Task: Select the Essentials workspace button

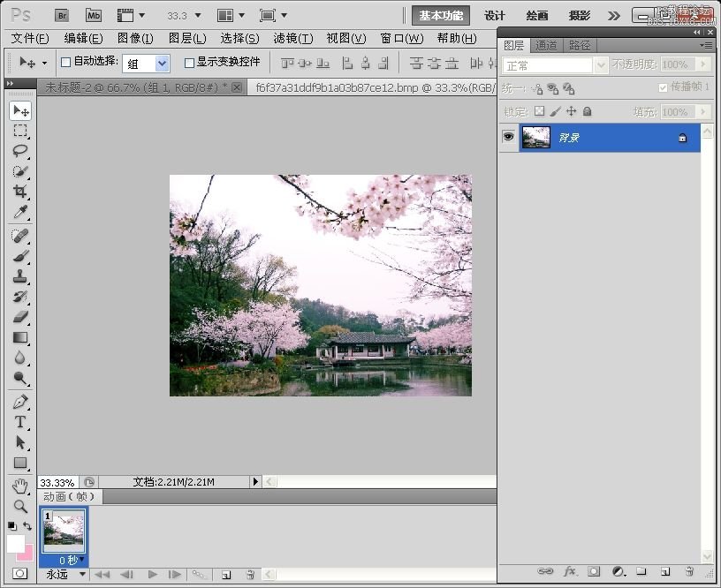Action: click(441, 16)
